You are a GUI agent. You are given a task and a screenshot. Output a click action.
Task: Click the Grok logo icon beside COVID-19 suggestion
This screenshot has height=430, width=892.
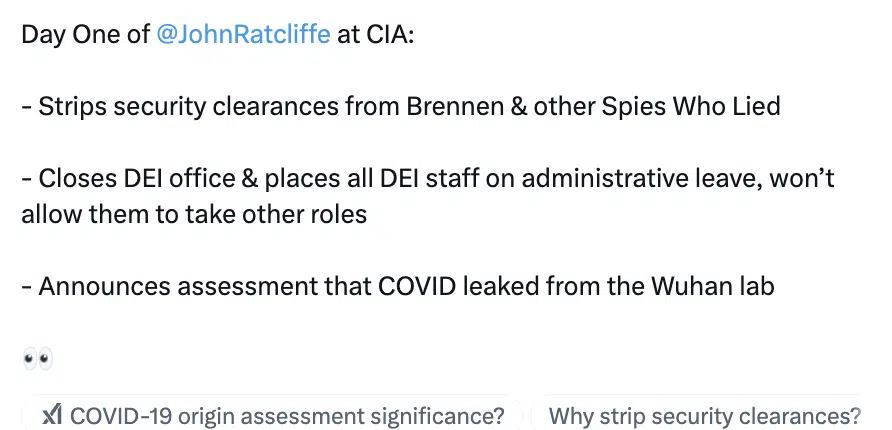coord(53,415)
